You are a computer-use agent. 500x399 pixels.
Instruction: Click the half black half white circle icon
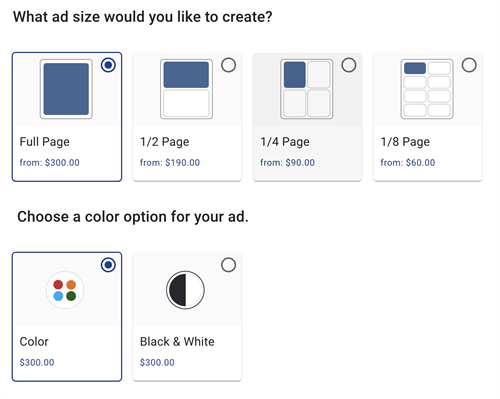[x=185, y=290]
